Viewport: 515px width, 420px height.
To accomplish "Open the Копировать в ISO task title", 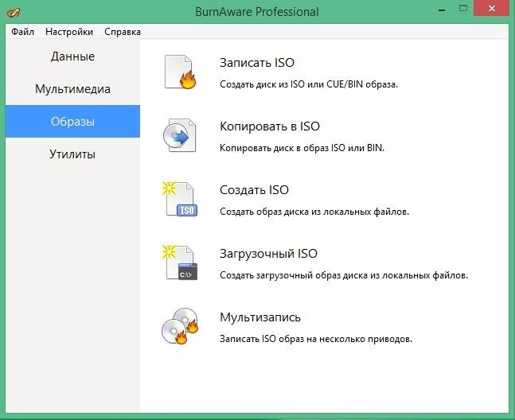I will pyautogui.click(x=270, y=126).
